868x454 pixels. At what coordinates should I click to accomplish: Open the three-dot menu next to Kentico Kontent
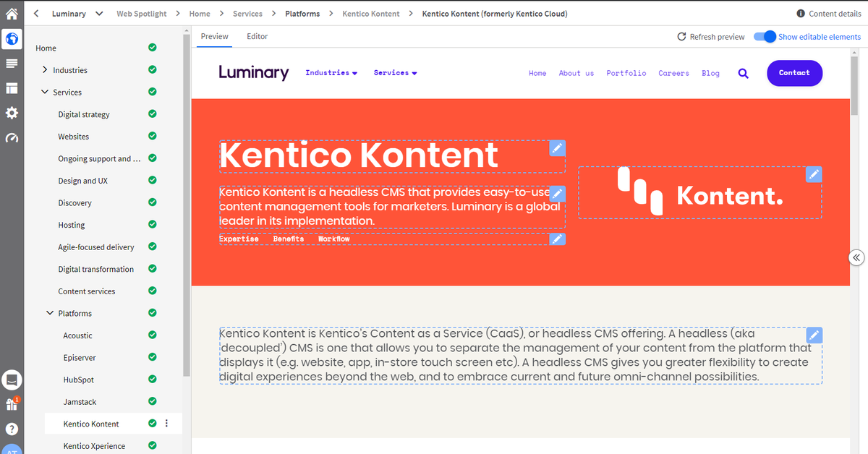tap(166, 423)
